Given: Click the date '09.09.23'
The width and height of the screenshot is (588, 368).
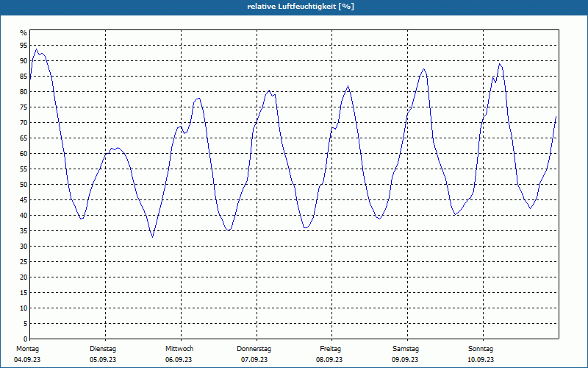Looking at the screenshot, I should 405,360.
